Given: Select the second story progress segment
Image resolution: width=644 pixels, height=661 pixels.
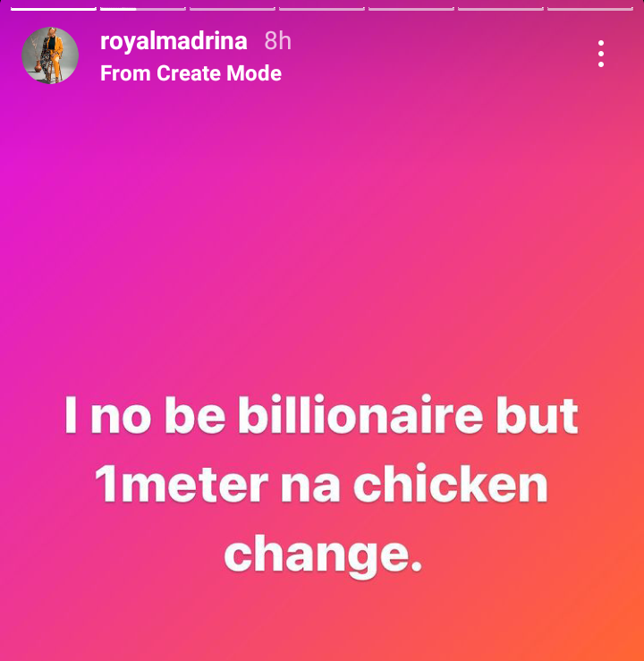Looking at the screenshot, I should click(x=143, y=9).
